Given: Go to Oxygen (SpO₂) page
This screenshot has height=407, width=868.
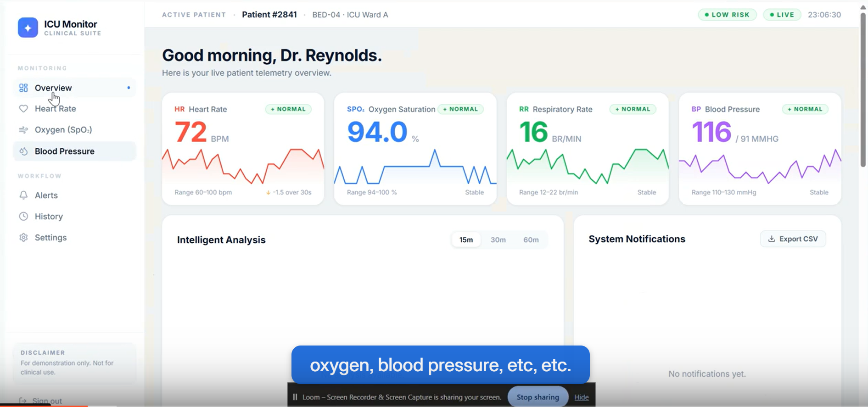Looking at the screenshot, I should (75, 130).
